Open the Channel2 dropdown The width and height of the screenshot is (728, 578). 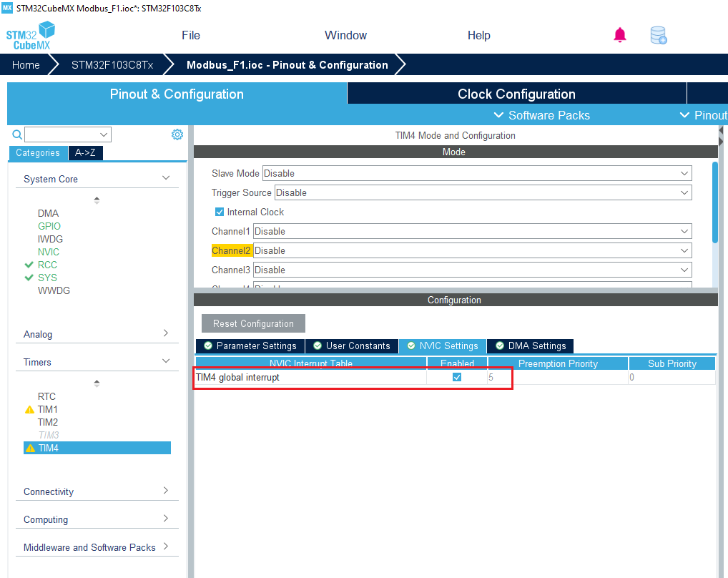[472, 250]
